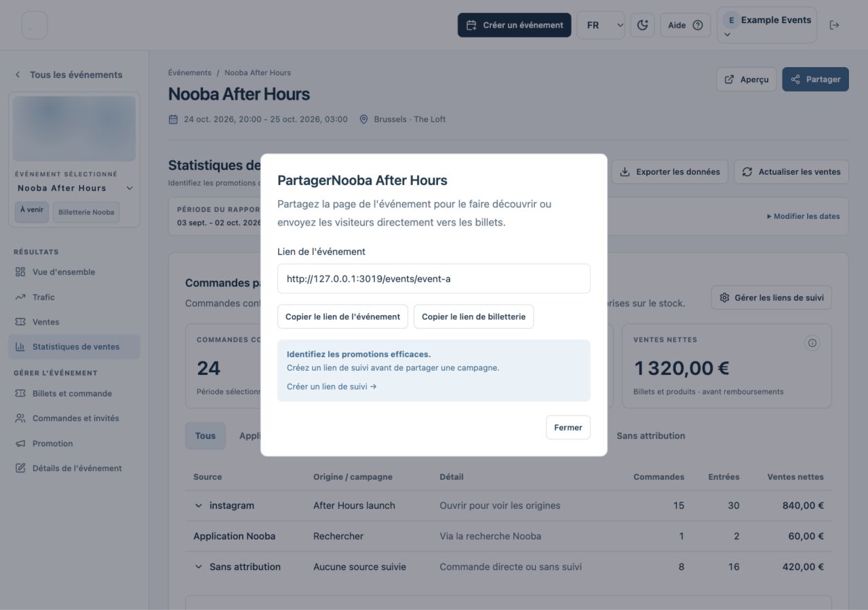Click the Application Nooba source cell
The height and width of the screenshot is (610, 868).
(234, 536)
